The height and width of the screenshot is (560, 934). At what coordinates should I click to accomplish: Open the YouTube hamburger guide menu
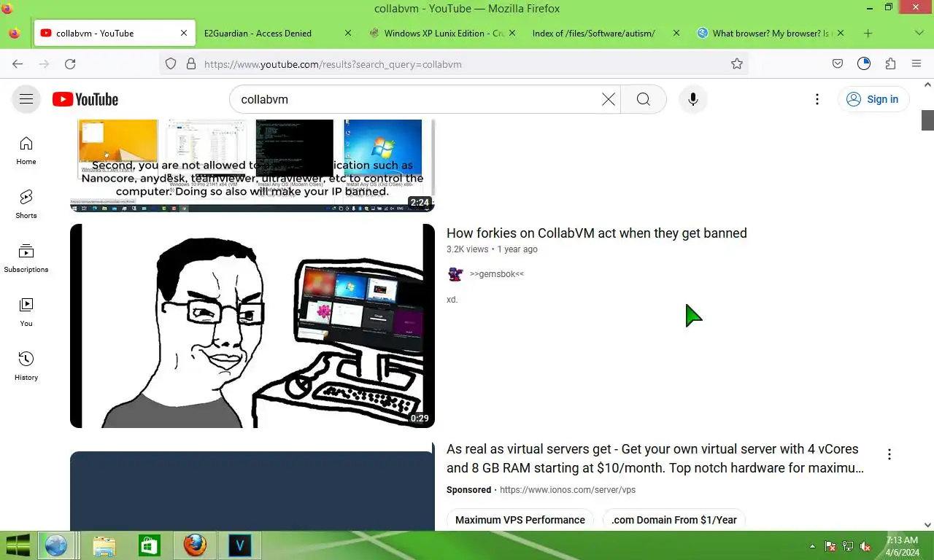pyautogui.click(x=26, y=99)
